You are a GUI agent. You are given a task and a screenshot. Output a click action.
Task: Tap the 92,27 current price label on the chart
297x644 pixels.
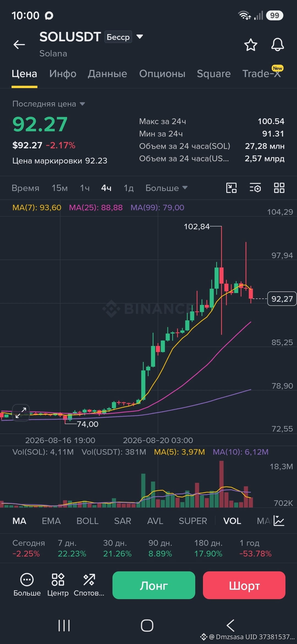click(x=282, y=299)
